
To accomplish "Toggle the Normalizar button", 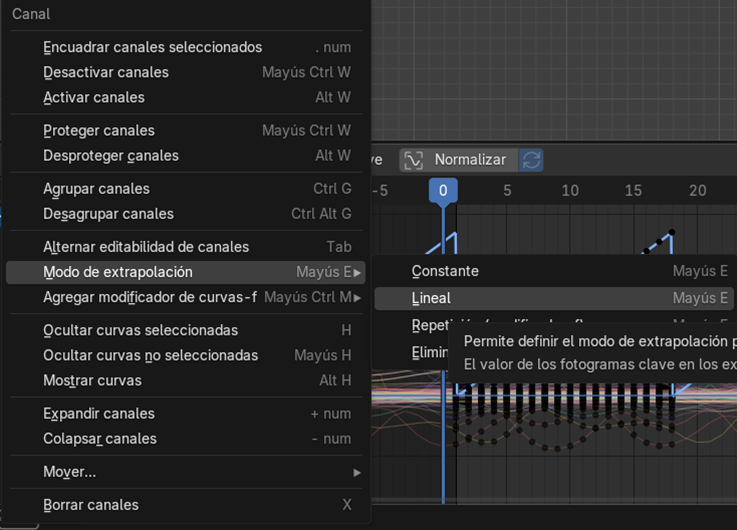I will 459,160.
